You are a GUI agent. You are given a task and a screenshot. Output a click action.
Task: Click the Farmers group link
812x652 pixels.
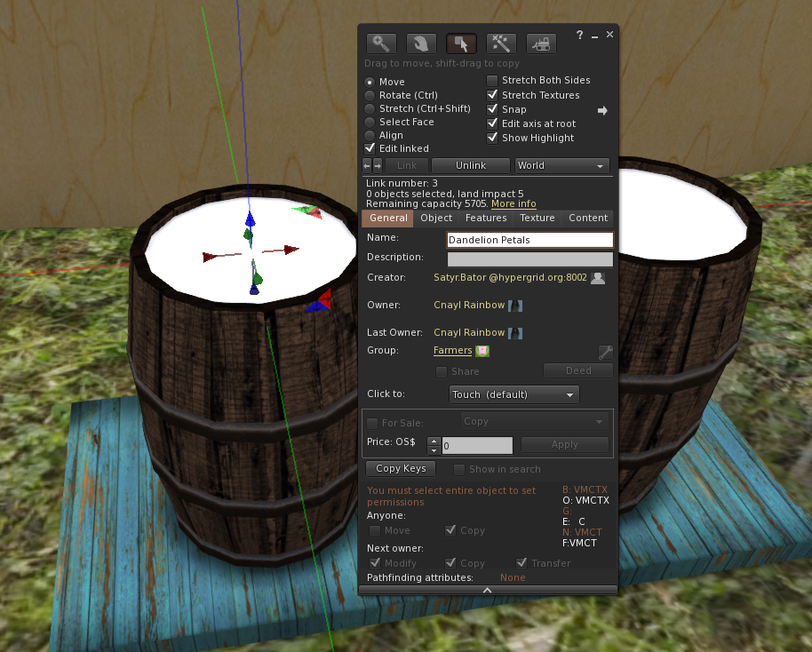click(x=452, y=351)
